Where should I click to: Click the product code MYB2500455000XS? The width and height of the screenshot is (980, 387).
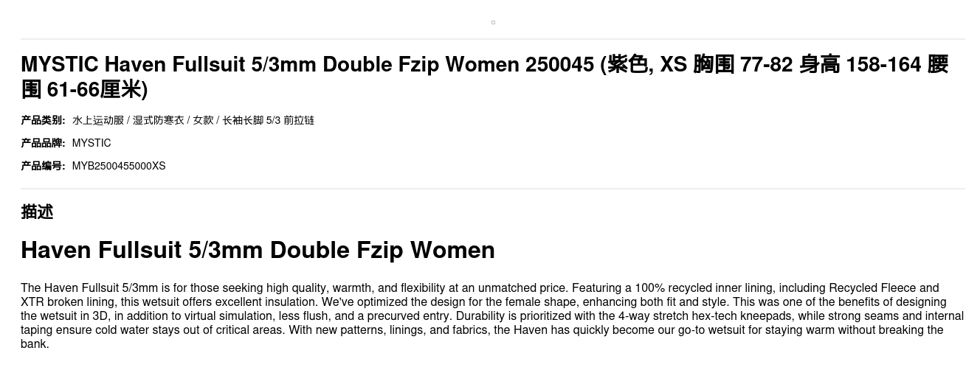pyautogui.click(x=119, y=166)
